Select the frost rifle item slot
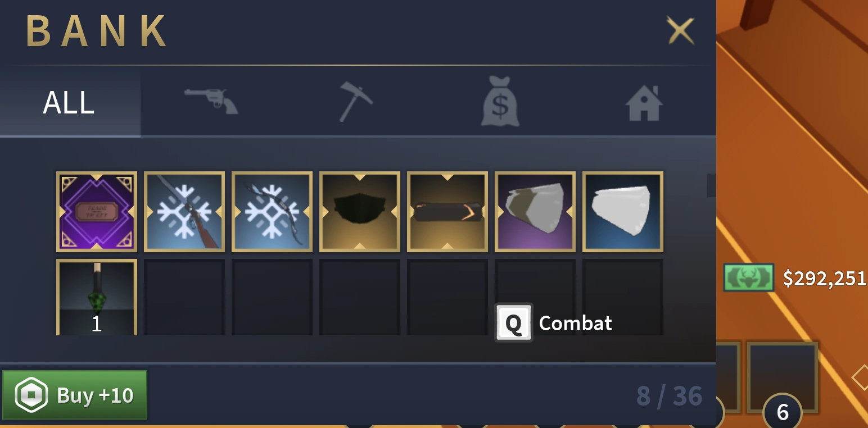The image size is (868, 428). 184,212
